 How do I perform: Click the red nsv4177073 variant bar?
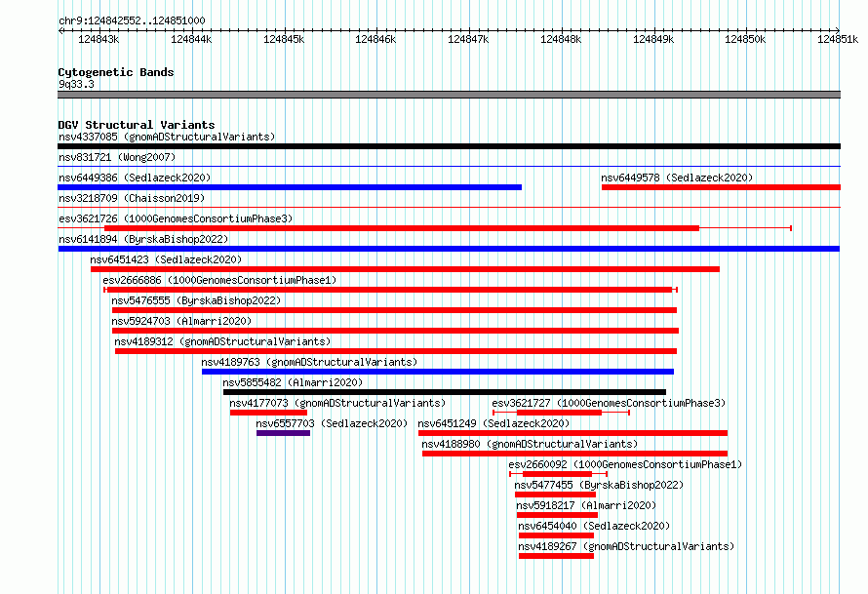tap(268, 413)
